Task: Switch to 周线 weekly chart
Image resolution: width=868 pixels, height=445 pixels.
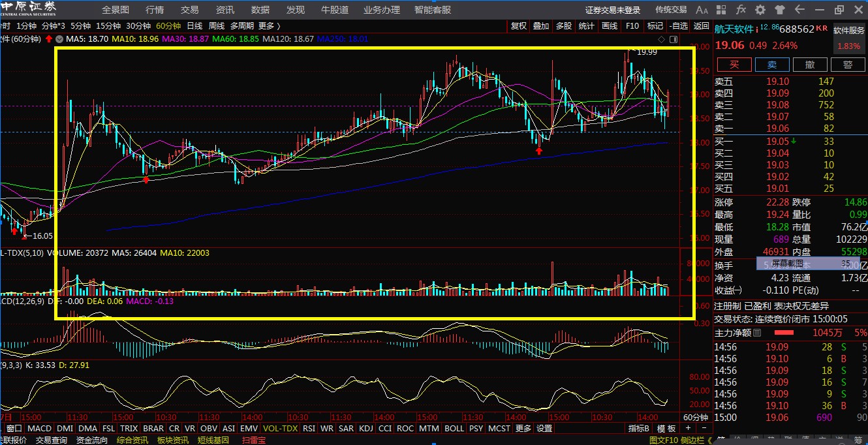Action: (217, 26)
